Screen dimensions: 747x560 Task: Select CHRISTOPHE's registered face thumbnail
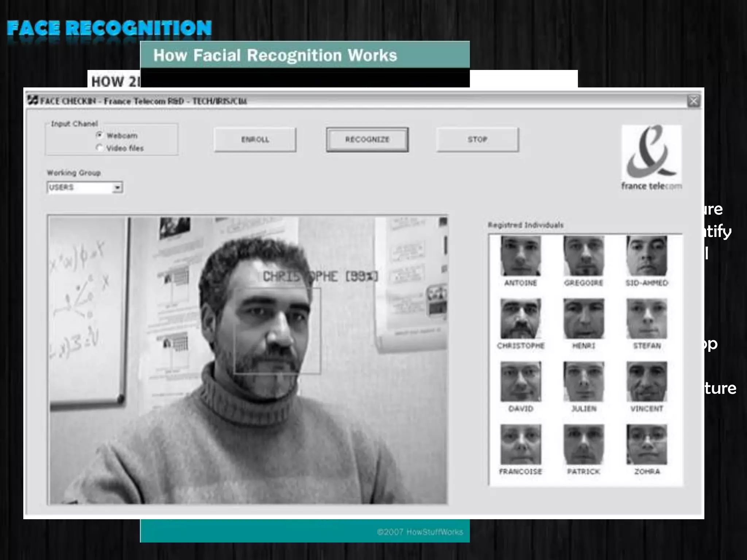pos(520,319)
